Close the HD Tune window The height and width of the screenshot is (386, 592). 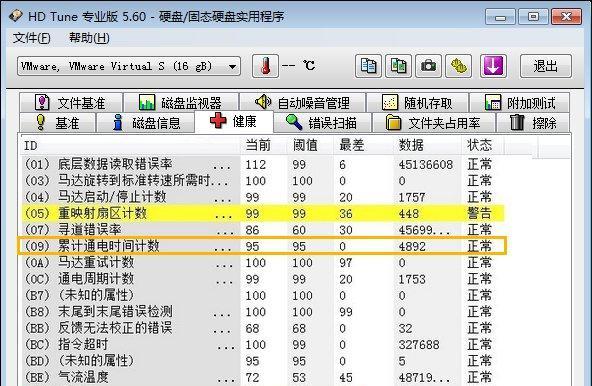566,17
